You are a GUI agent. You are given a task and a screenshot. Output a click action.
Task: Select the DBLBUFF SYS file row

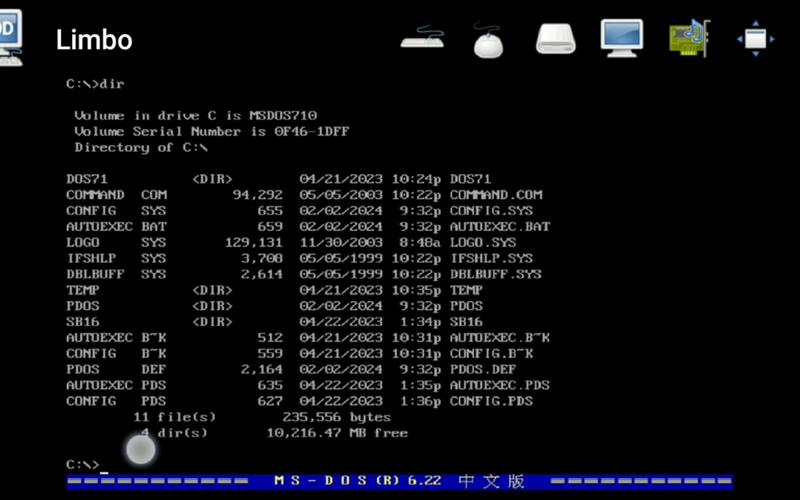(x=304, y=274)
